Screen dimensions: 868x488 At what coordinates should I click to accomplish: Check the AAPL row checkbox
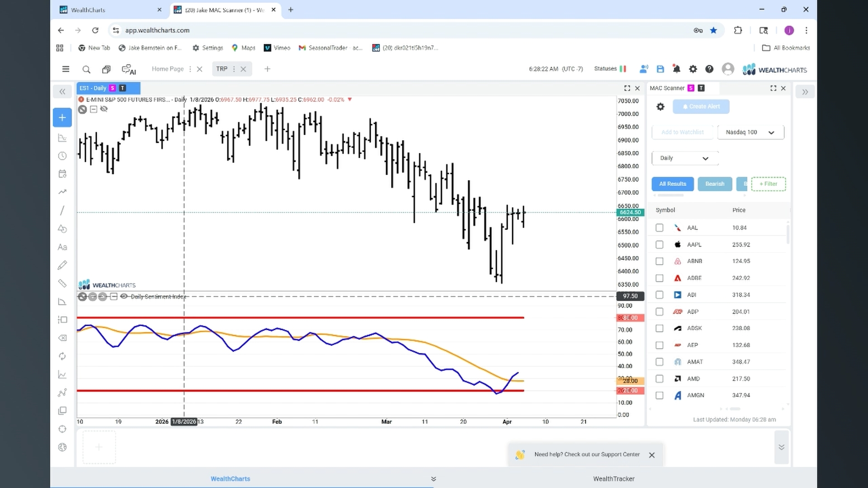click(x=660, y=244)
